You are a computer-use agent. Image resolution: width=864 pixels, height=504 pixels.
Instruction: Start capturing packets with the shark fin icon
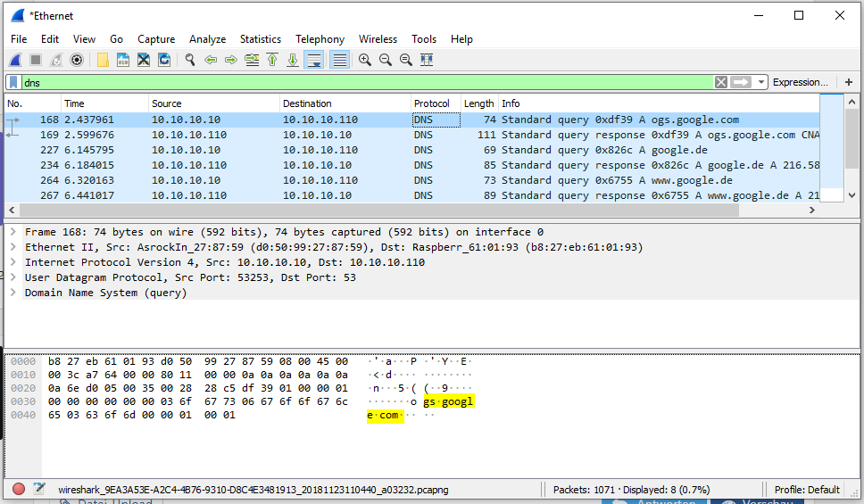pyautogui.click(x=15, y=60)
